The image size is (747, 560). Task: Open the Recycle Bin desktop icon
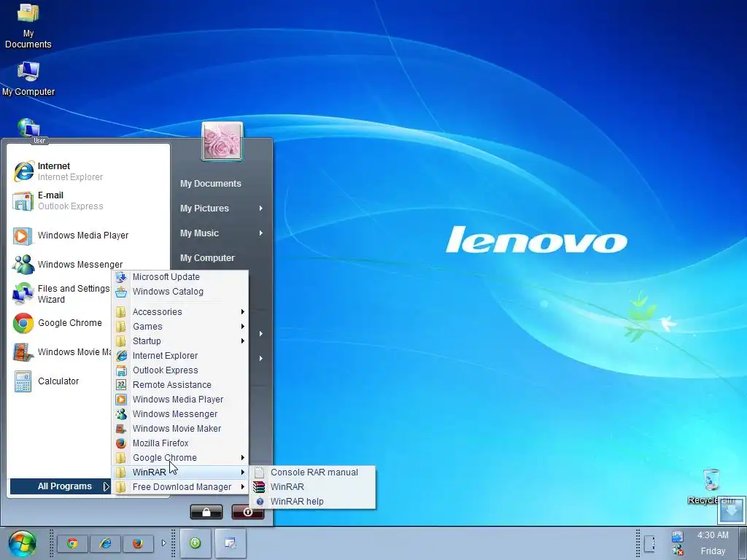point(711,486)
